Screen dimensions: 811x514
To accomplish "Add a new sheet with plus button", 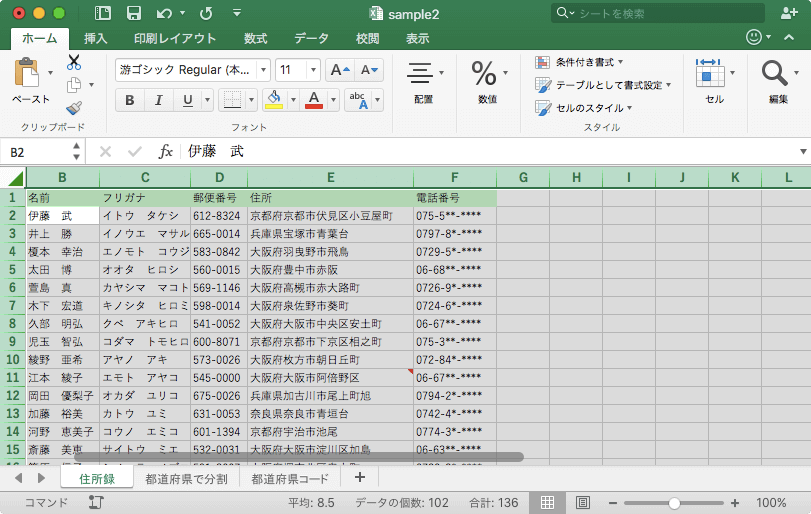I will pos(360,477).
